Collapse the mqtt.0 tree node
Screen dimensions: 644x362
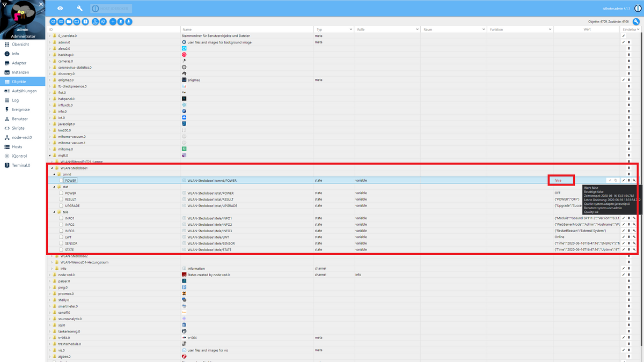pos(49,156)
